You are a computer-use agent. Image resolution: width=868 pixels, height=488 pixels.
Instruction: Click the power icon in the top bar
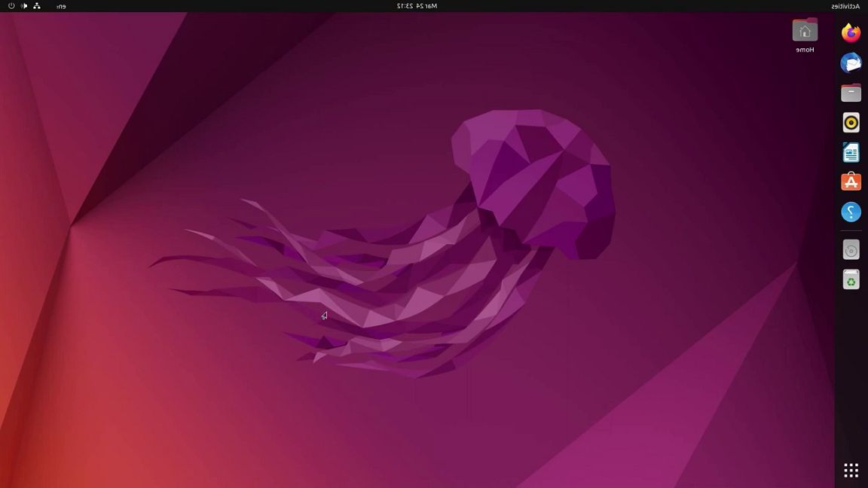point(11,6)
